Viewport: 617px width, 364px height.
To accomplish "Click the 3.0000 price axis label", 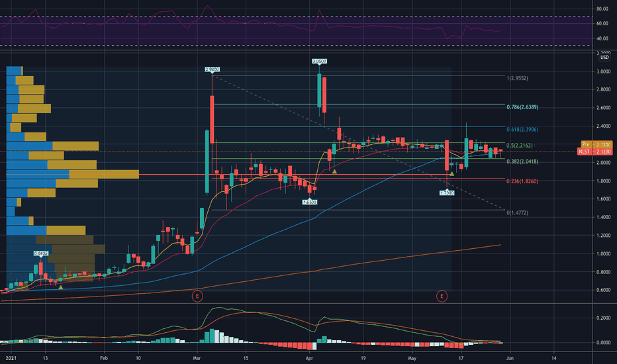I will click(x=603, y=71).
